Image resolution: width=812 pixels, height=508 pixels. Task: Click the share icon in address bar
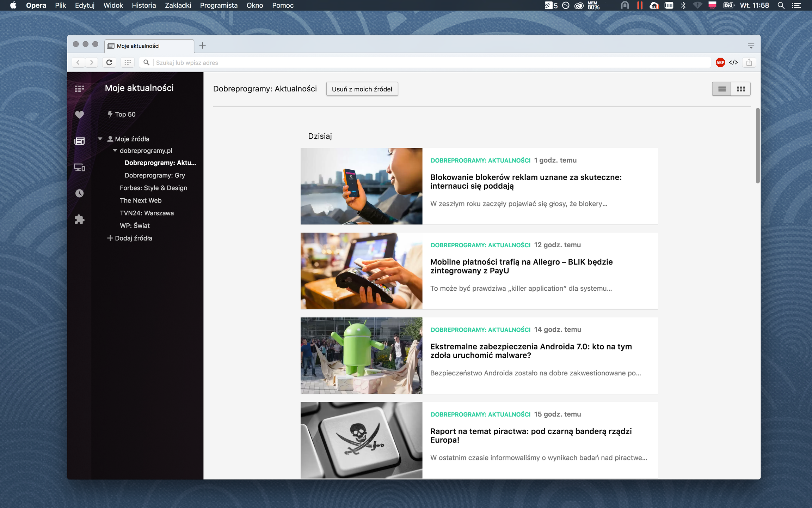coord(749,62)
